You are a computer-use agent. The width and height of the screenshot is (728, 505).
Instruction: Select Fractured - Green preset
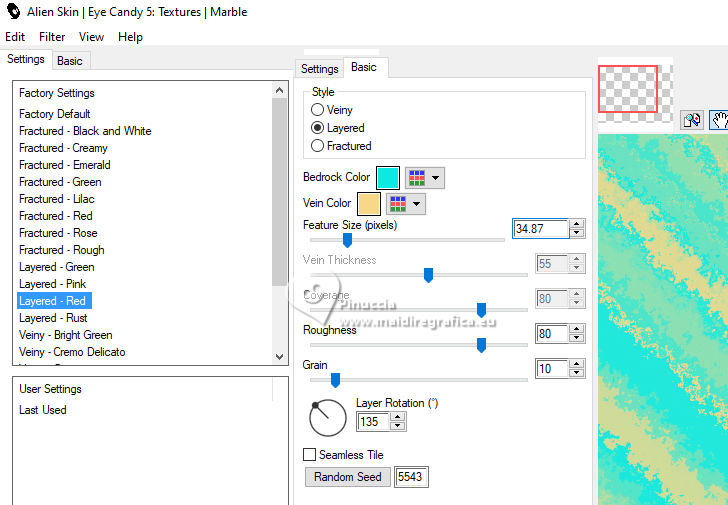[x=60, y=182]
